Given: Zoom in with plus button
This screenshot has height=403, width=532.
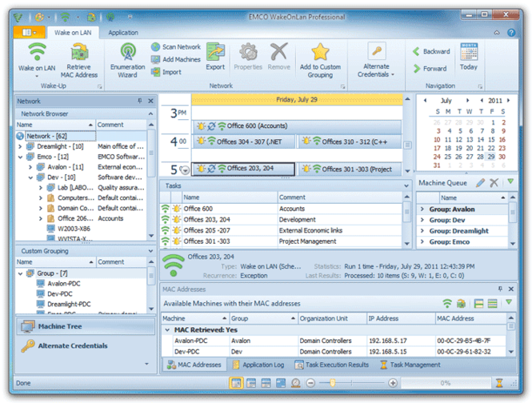Looking at the screenshot, I should click(x=393, y=383).
